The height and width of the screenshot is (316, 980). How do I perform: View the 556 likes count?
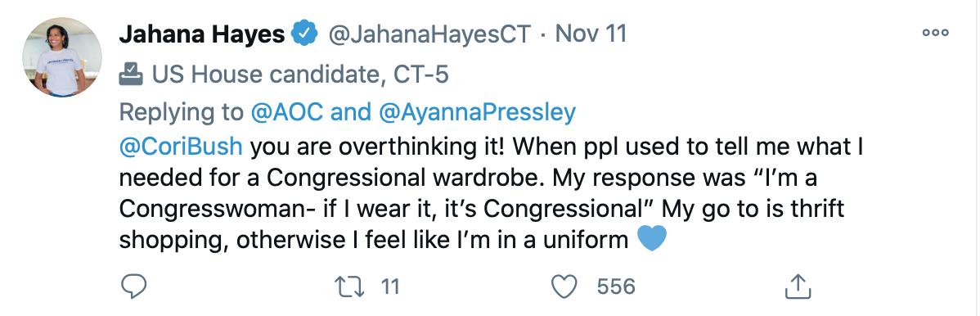[x=616, y=287]
